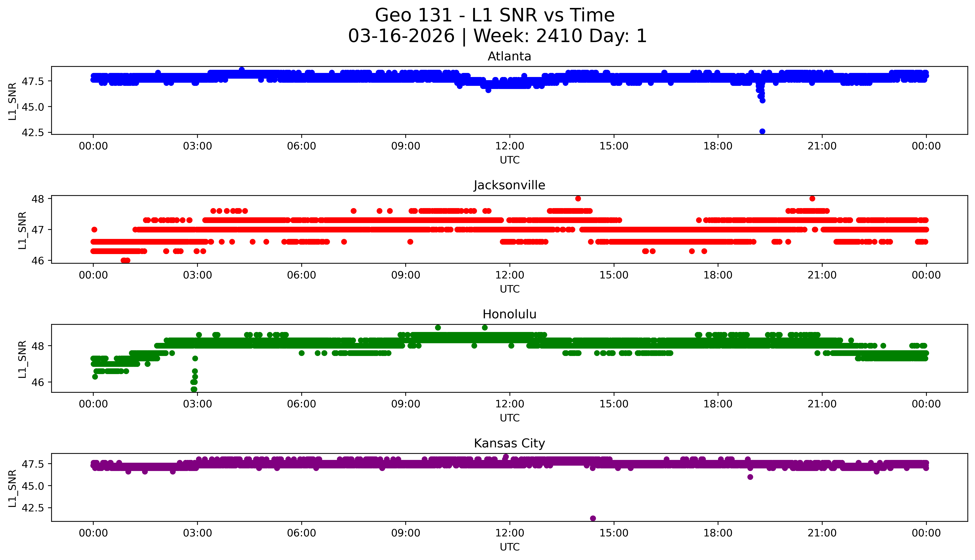Click the Jacksonville subplot title
The height and width of the screenshot is (560, 975).
509,185
